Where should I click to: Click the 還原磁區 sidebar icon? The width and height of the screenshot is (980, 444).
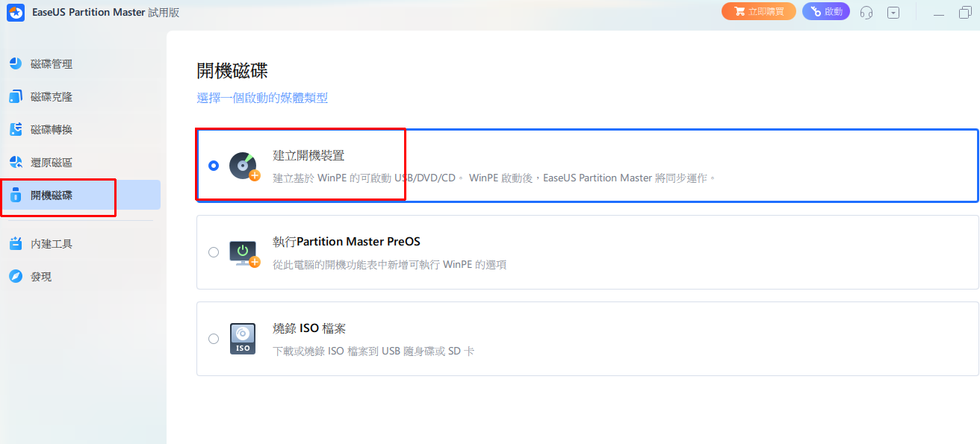click(x=16, y=163)
